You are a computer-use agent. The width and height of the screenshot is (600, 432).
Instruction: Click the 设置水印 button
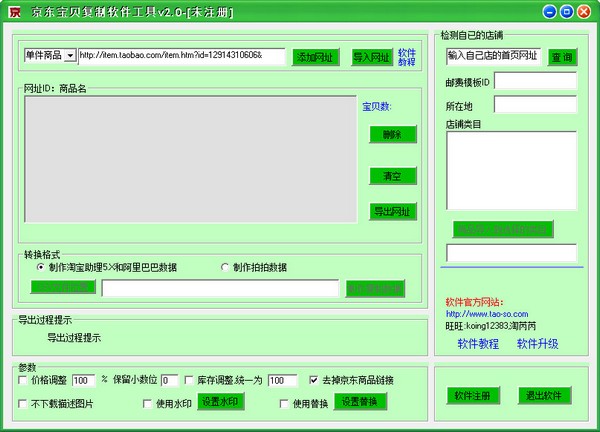219,402
